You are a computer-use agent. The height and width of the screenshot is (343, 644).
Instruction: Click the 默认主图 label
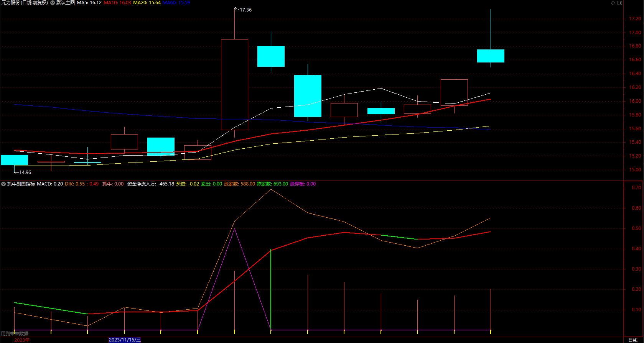click(x=66, y=3)
